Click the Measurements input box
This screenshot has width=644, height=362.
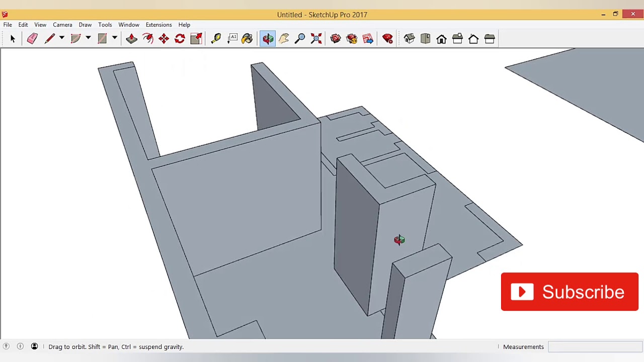[595, 347]
